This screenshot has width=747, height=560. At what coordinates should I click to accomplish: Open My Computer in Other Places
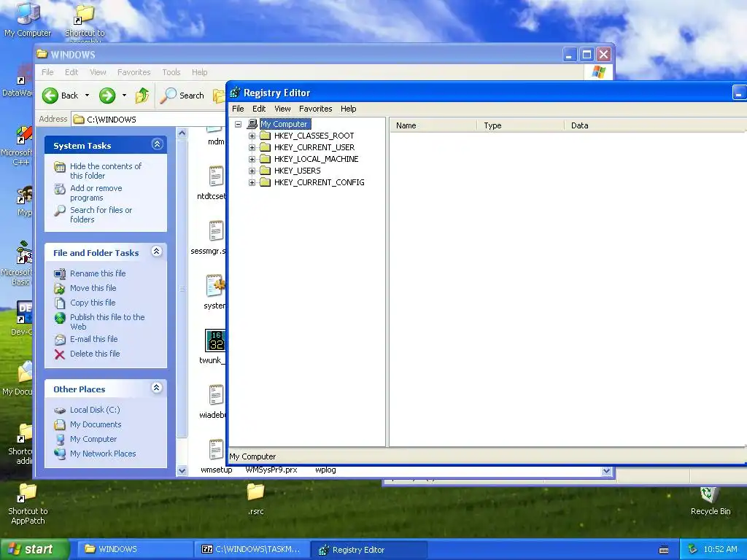point(93,439)
